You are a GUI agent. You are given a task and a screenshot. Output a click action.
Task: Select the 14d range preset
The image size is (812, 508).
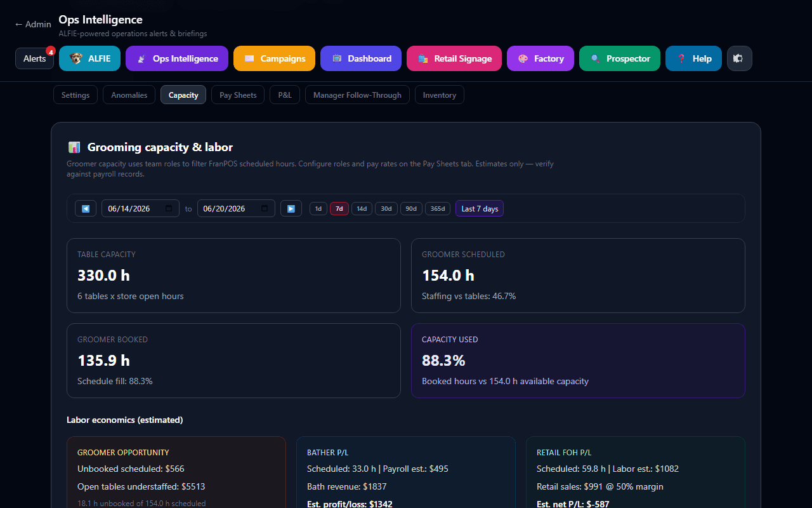pyautogui.click(x=362, y=208)
